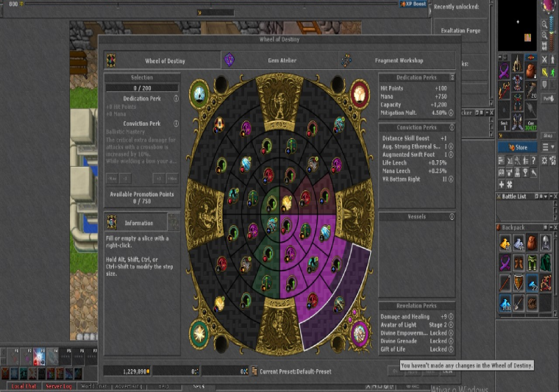Click the purple scarf amulet slot

(x=504, y=71)
